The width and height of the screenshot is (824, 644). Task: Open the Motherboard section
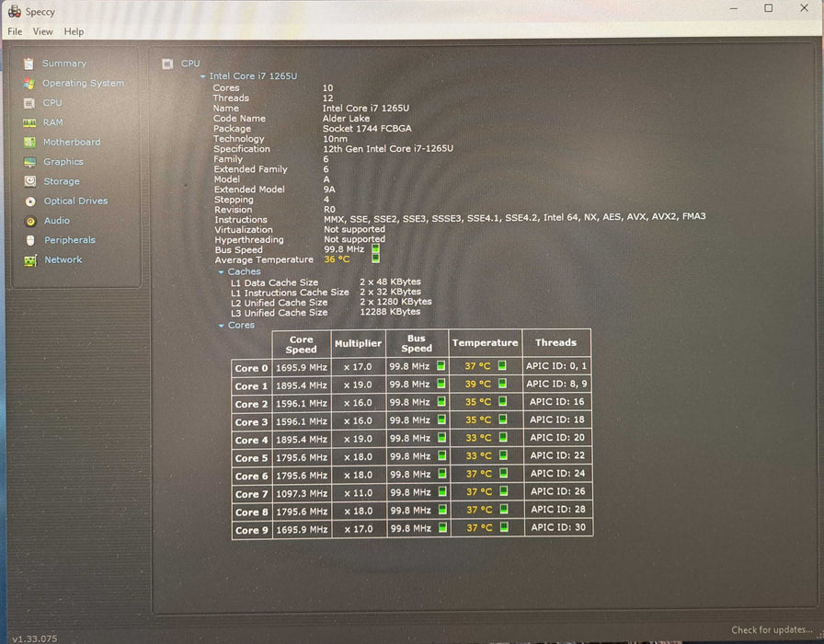(x=72, y=142)
